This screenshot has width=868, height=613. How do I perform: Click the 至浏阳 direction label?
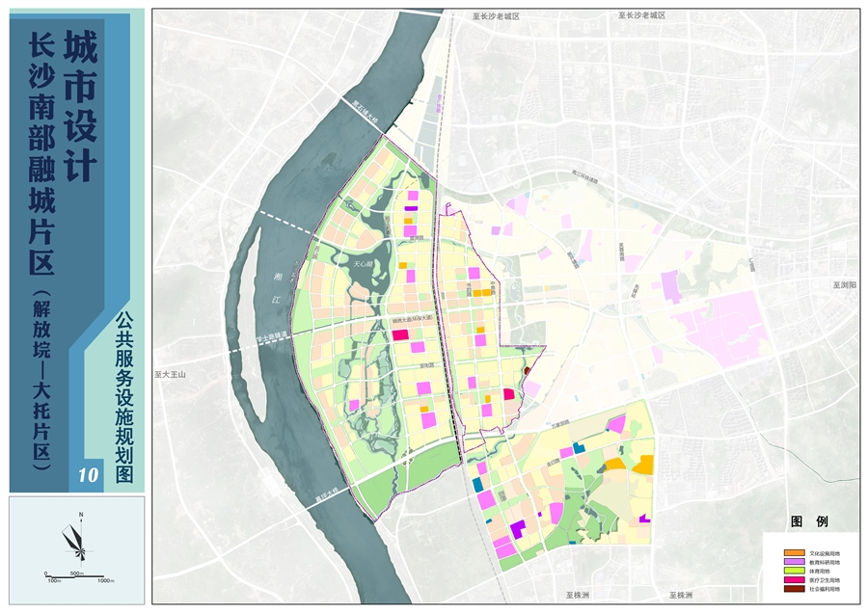pyautogui.click(x=844, y=286)
